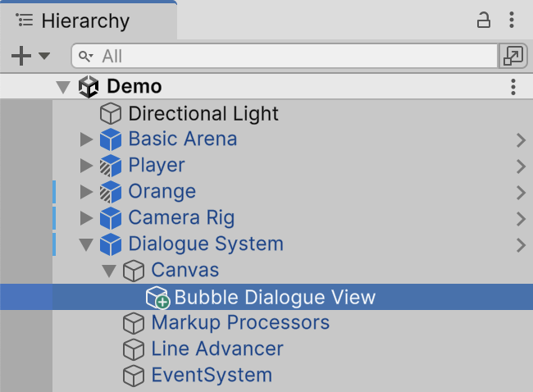The height and width of the screenshot is (392, 533).
Task: Open the Basic Arena prefab via its chevron
Action: (x=521, y=139)
